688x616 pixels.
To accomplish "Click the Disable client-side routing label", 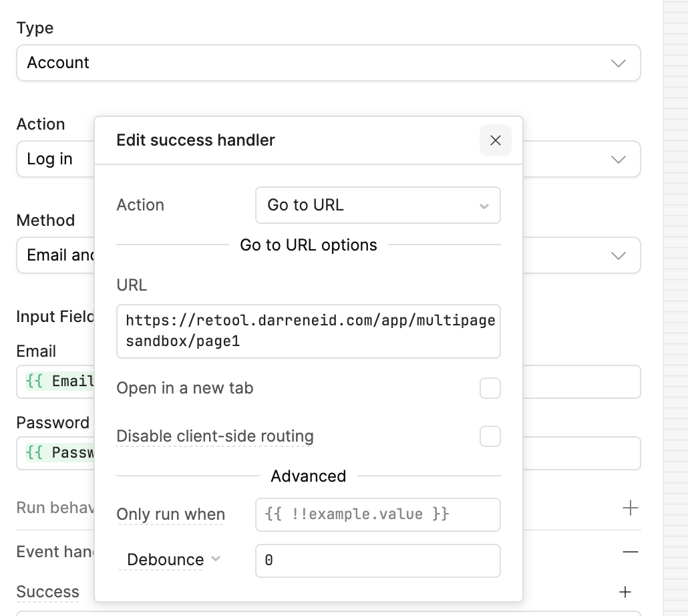I will point(215,436).
